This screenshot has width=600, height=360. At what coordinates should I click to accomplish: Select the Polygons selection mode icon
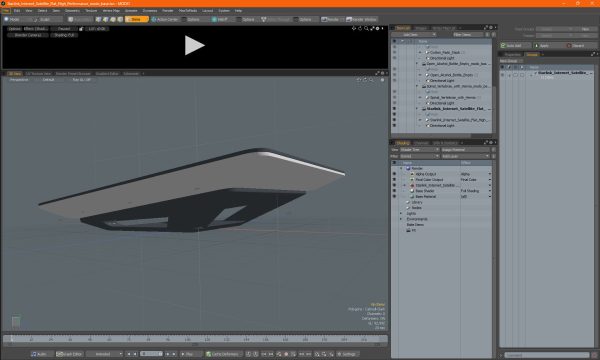[x=113, y=19]
